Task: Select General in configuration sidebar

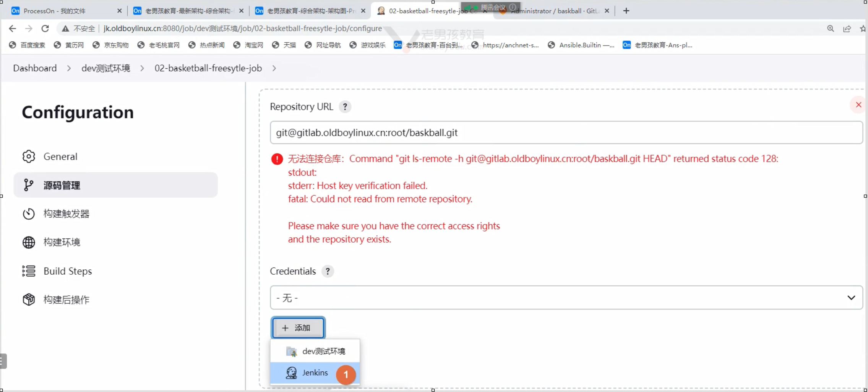Action: pos(115,156)
